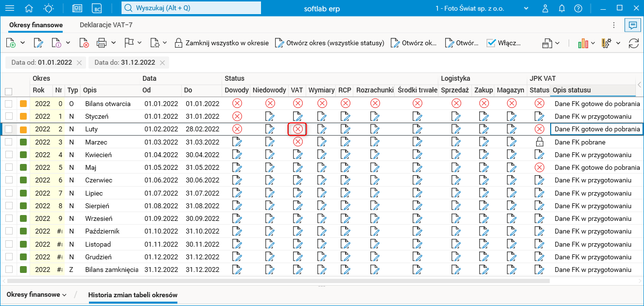Click the lightbulb tips icon
This screenshot has width=644, height=306.
[49, 8]
